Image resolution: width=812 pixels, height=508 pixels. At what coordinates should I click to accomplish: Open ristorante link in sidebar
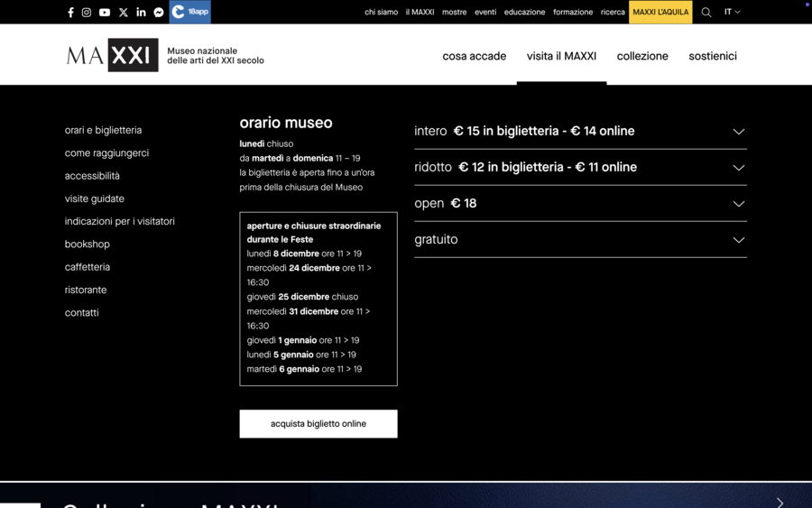[86, 290]
